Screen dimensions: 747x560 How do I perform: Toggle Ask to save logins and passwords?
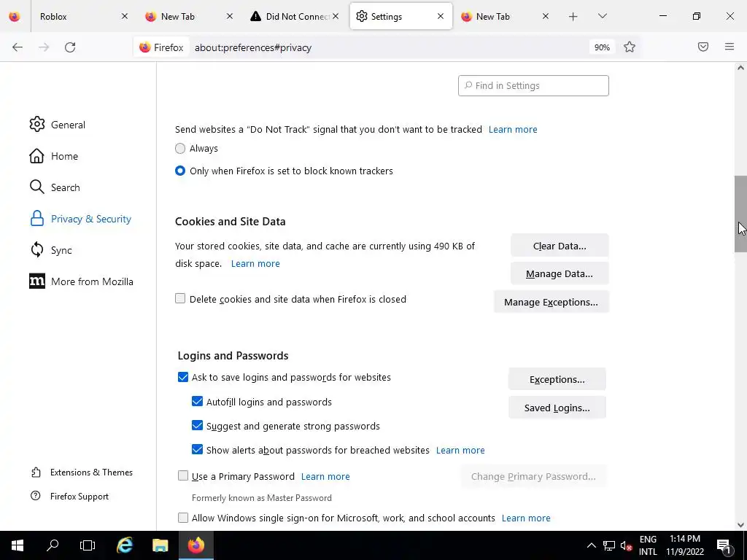coord(183,377)
